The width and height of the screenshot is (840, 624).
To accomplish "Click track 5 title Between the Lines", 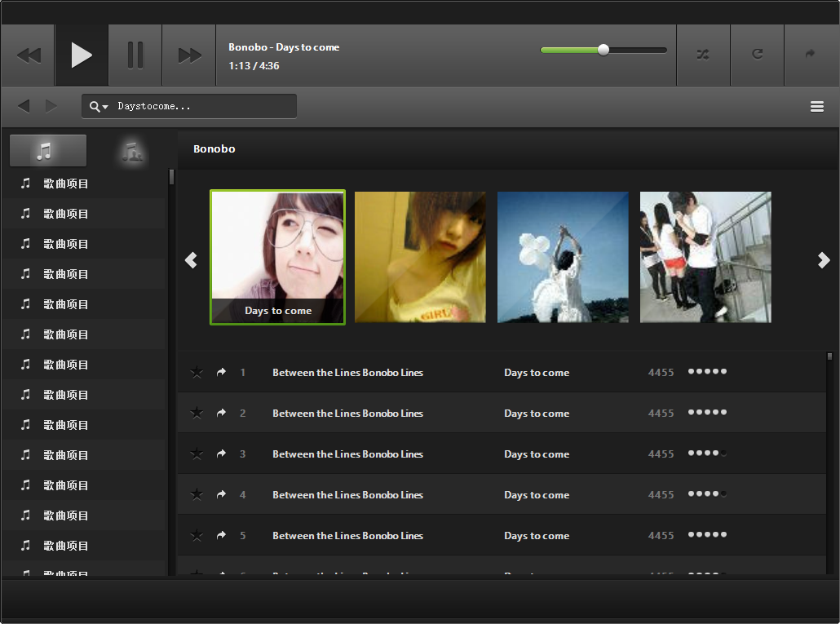I will 347,536.
